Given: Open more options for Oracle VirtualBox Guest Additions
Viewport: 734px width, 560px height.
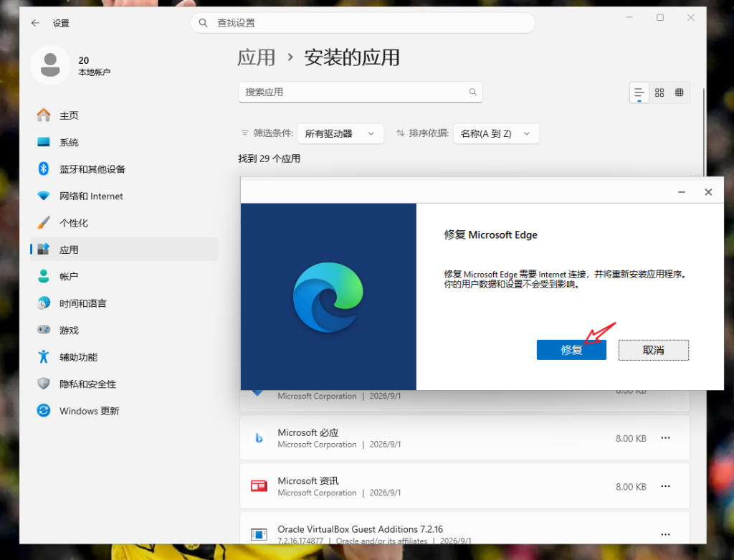Looking at the screenshot, I should point(665,534).
